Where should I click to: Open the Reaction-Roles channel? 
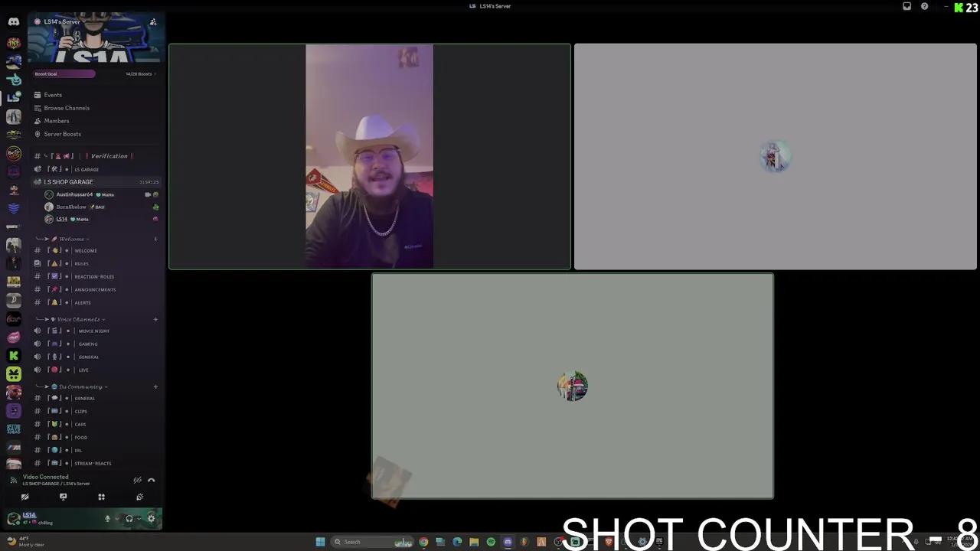tap(96, 276)
